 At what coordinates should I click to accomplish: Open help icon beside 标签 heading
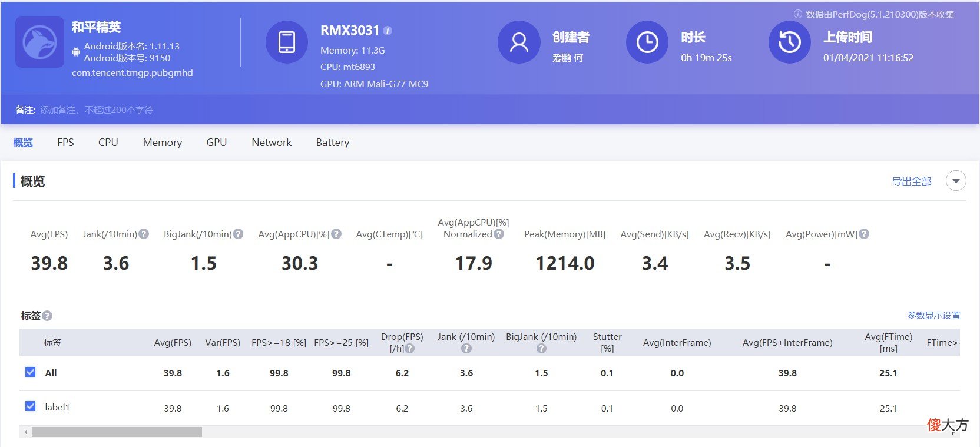(48, 316)
